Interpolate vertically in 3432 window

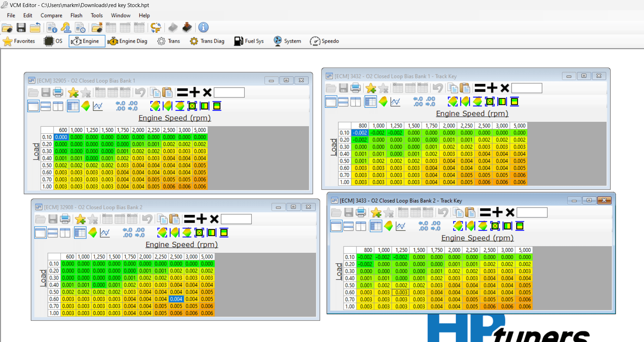pyautogui.click(x=477, y=102)
